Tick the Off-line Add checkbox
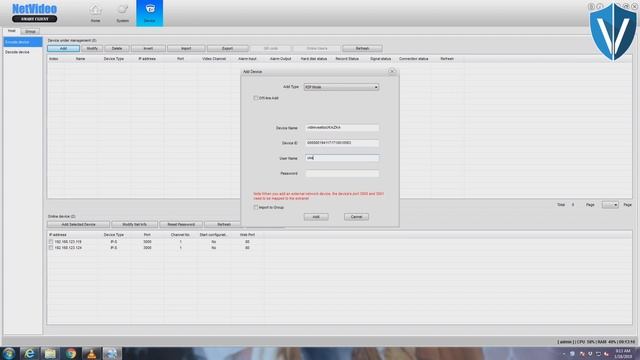 256,98
